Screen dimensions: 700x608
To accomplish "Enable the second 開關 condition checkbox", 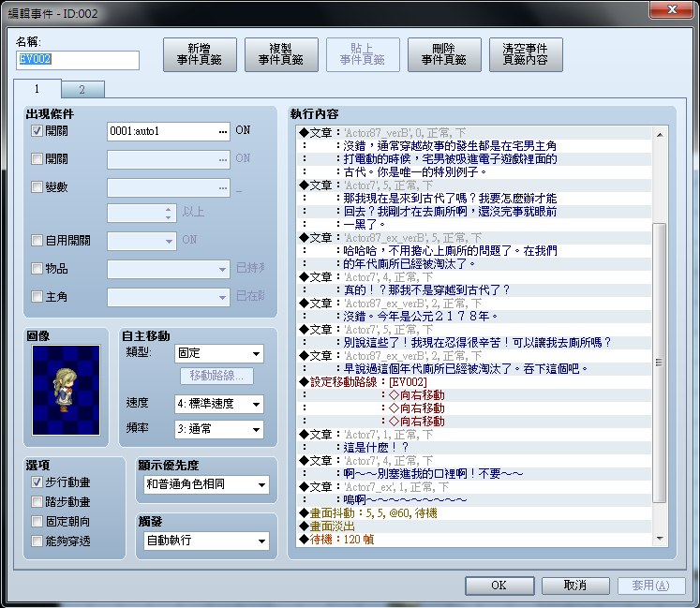I will [x=37, y=159].
